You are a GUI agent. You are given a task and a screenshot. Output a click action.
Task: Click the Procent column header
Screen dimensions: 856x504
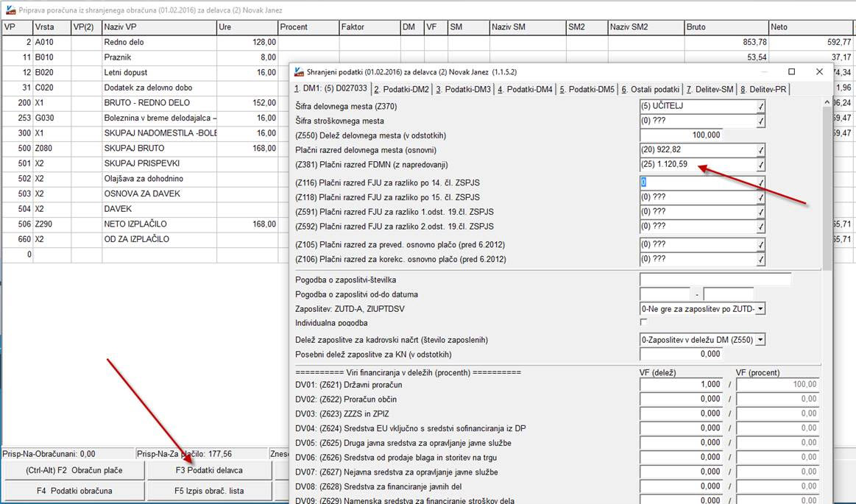click(x=308, y=26)
